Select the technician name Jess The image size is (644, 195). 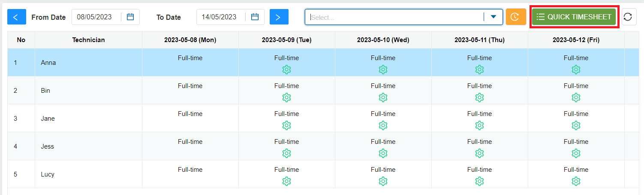[48, 146]
